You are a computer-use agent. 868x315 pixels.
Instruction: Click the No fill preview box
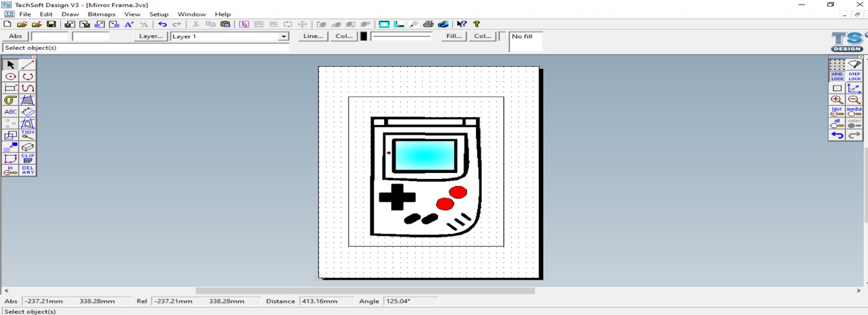click(526, 42)
